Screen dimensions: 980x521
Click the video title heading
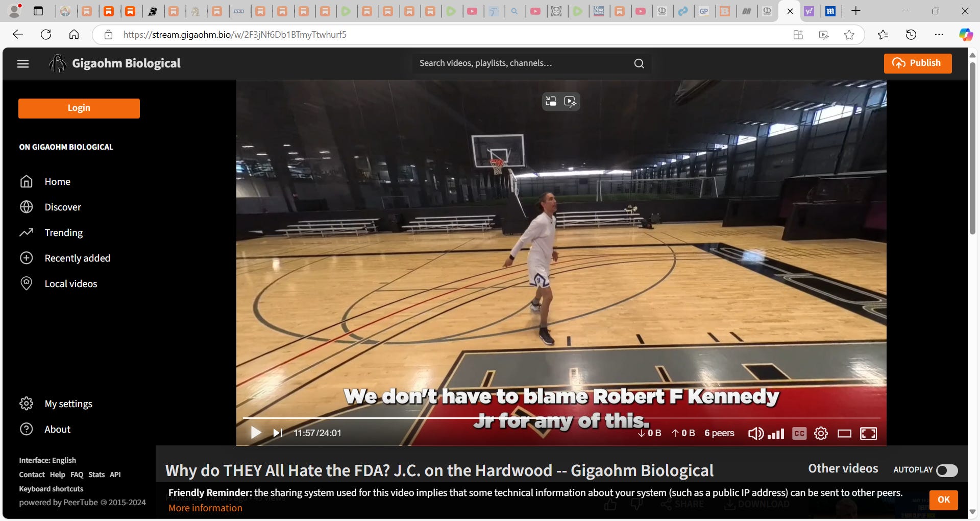(439, 470)
